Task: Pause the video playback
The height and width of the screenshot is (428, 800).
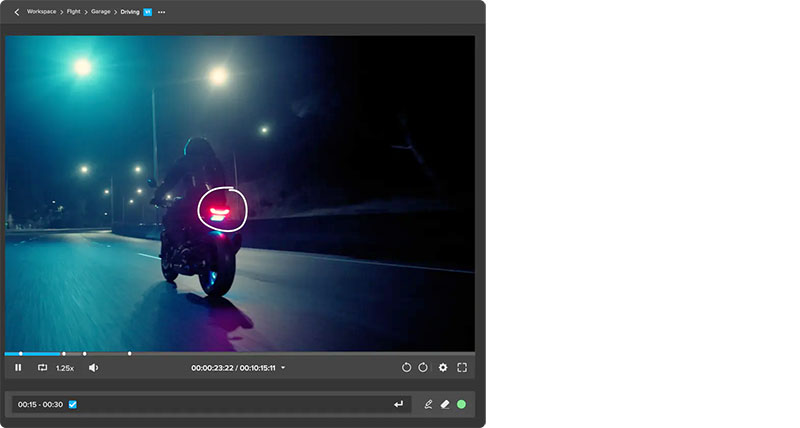Action: 18,368
